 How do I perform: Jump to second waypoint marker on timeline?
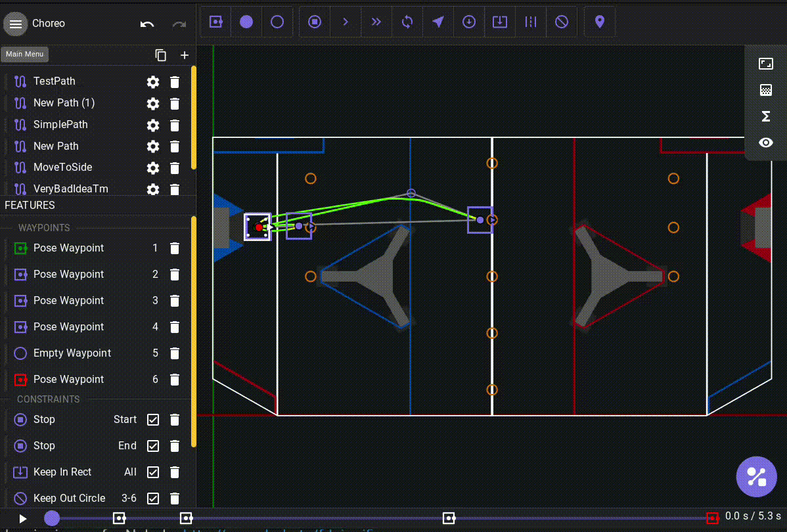pyautogui.click(x=119, y=518)
